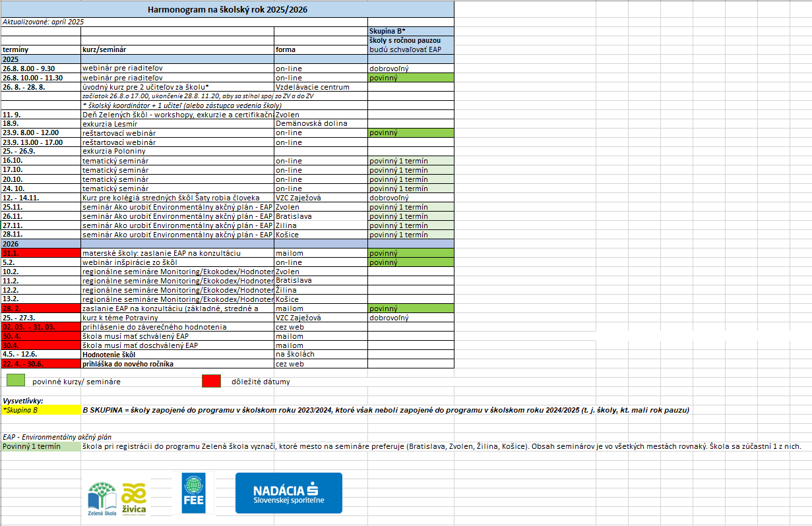Click the 'dôležité dátumy' legend label
The height and width of the screenshot is (526, 812).
click(261, 381)
